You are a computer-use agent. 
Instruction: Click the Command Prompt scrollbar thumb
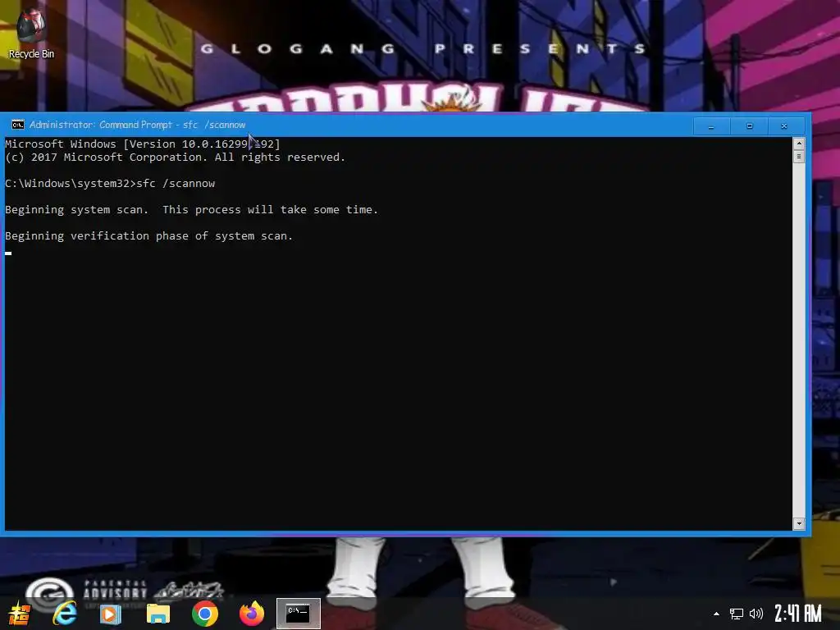pos(799,157)
